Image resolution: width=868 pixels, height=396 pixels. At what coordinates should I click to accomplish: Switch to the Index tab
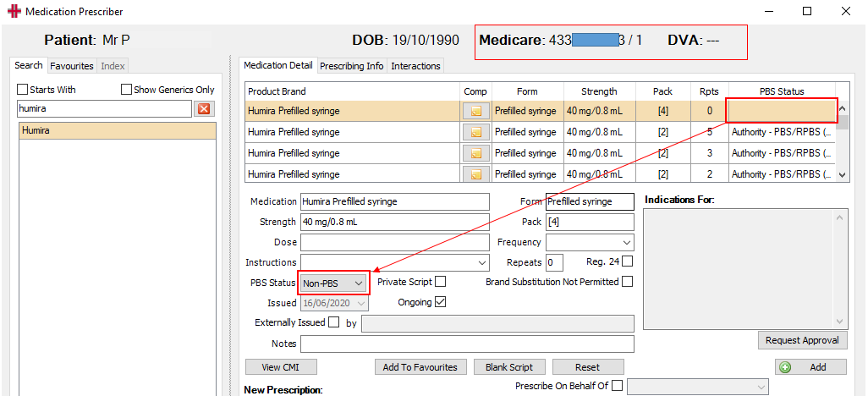(113, 66)
